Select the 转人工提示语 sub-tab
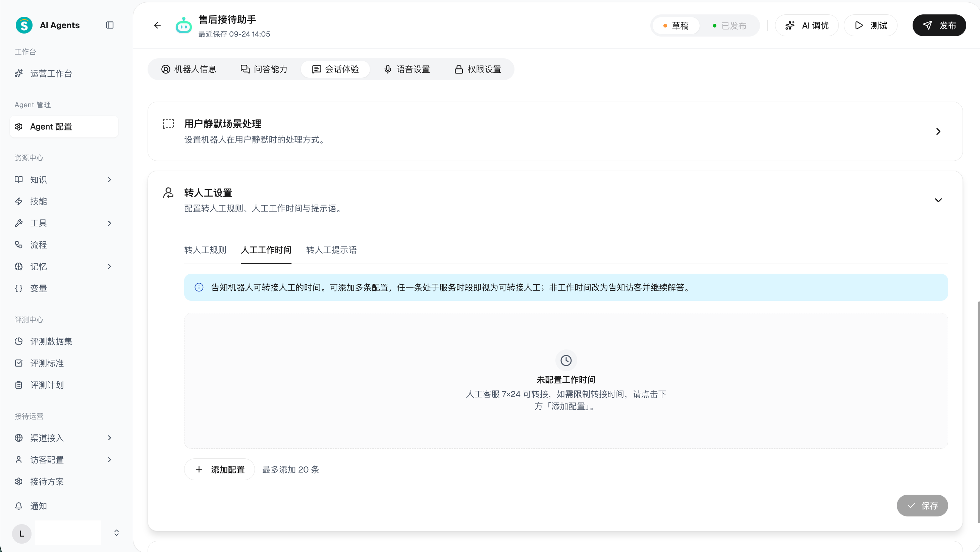 [331, 250]
